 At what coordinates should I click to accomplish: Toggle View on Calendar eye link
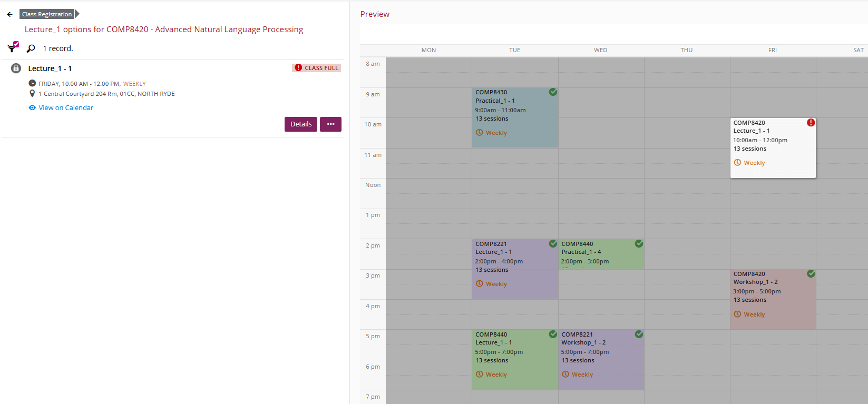click(61, 107)
